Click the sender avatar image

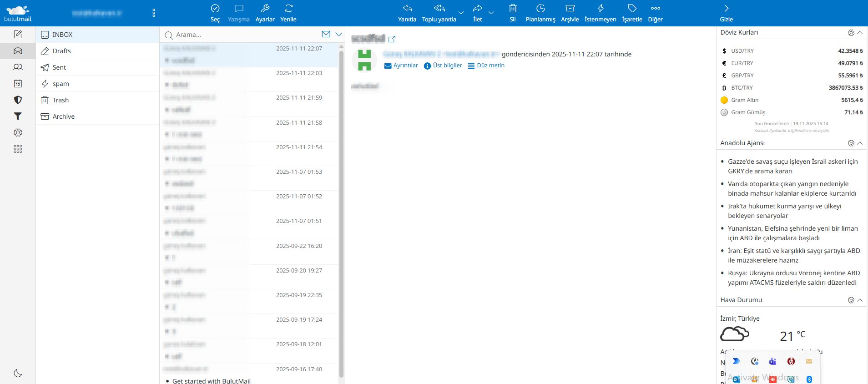(364, 60)
